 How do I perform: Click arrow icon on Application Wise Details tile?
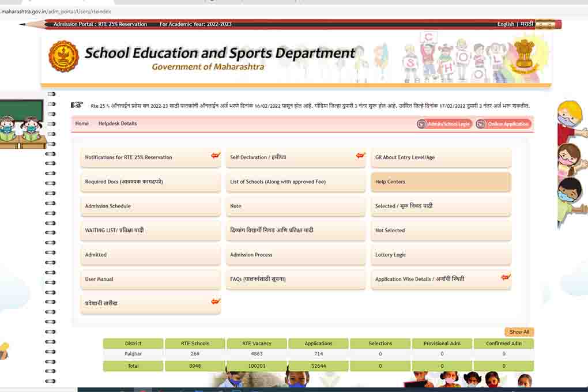506,277
